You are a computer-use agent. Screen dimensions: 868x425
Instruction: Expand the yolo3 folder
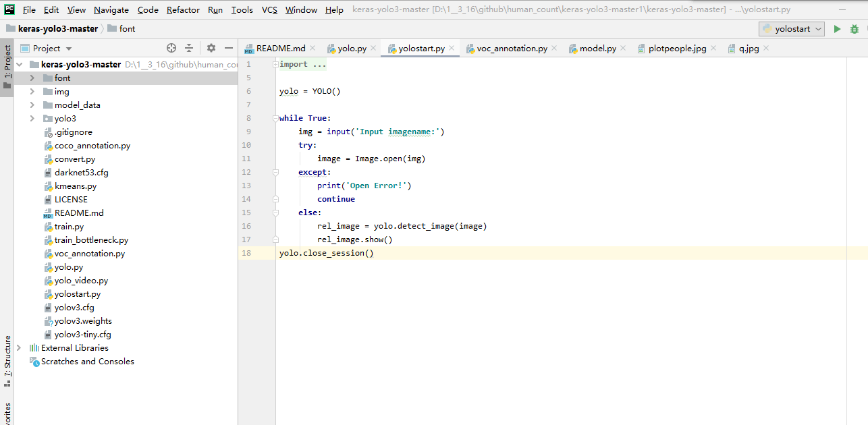point(32,119)
